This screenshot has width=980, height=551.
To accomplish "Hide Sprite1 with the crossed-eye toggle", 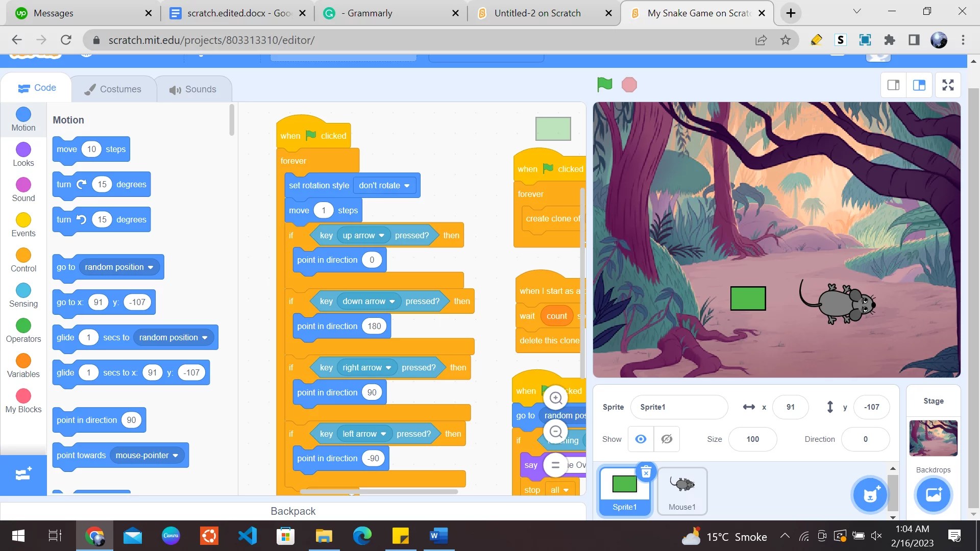I will pos(667,439).
